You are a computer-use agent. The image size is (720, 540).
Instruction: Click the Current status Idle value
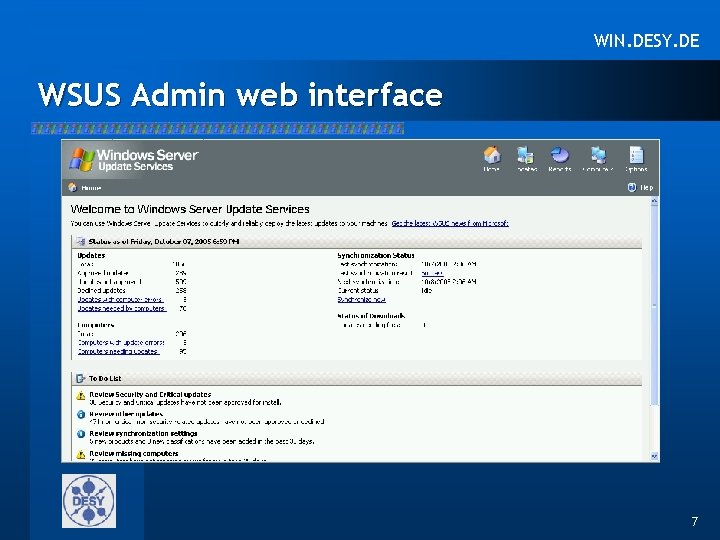tap(427, 291)
